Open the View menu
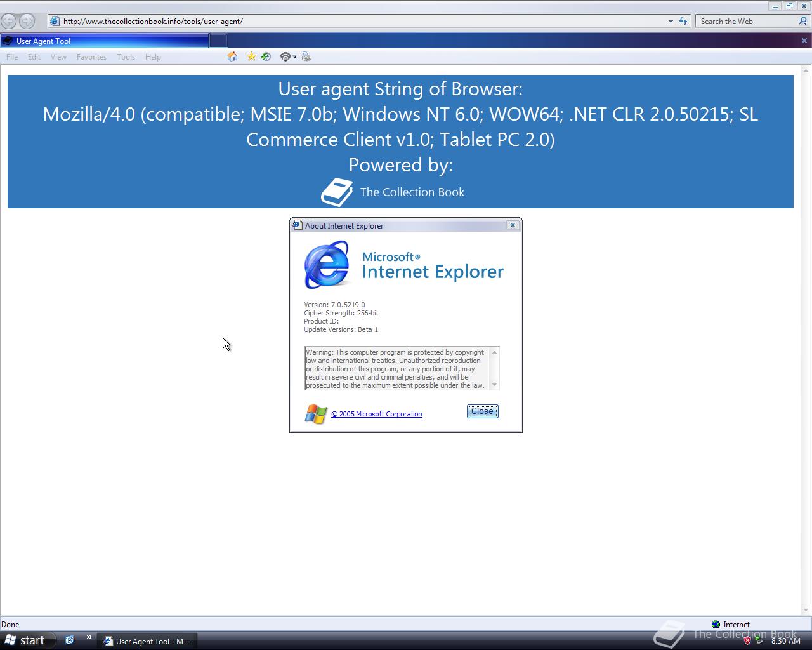 (x=58, y=57)
